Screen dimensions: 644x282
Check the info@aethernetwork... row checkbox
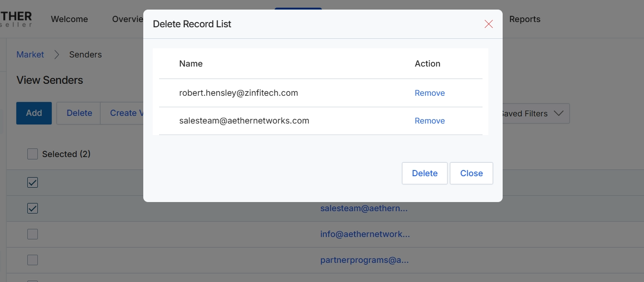click(33, 234)
